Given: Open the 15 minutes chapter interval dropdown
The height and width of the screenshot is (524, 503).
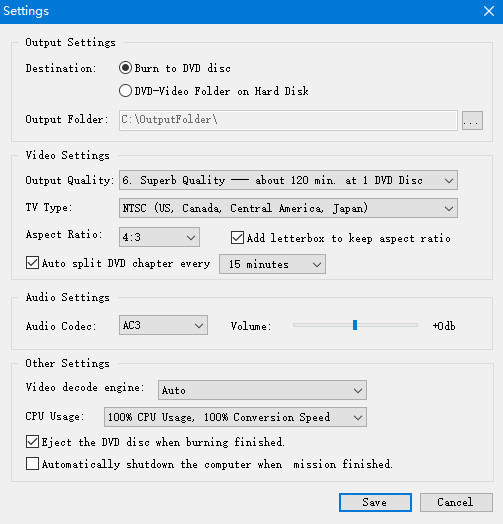Looking at the screenshot, I should (x=272, y=264).
